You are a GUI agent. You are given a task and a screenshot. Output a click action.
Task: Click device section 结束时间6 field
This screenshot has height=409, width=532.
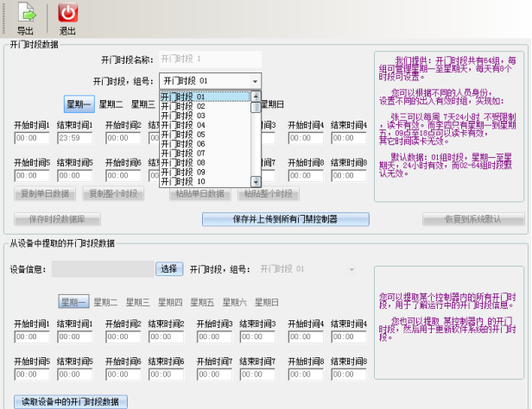tap(166, 374)
